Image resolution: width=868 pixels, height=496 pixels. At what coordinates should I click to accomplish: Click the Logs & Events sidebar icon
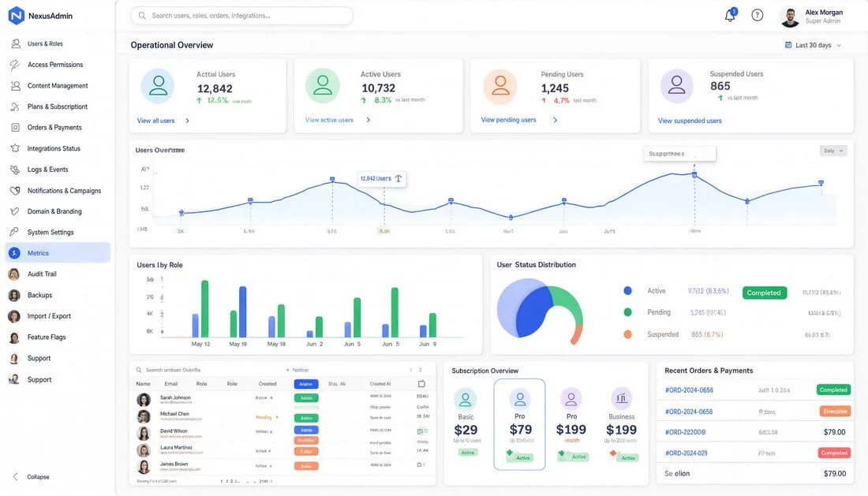pos(16,170)
